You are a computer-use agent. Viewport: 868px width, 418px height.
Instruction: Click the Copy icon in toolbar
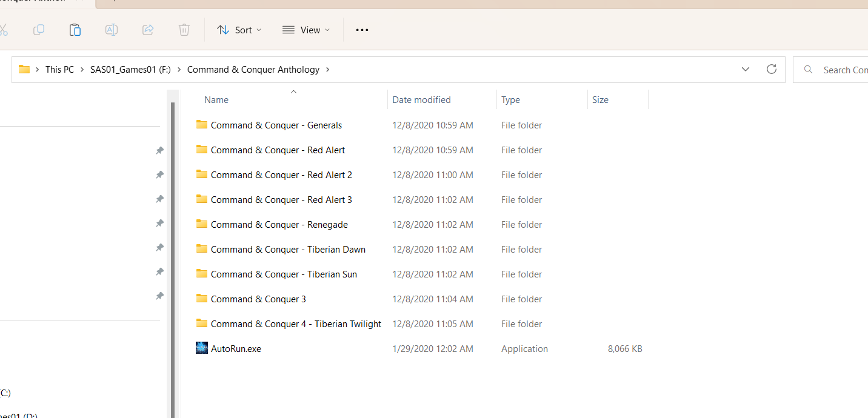(x=39, y=30)
